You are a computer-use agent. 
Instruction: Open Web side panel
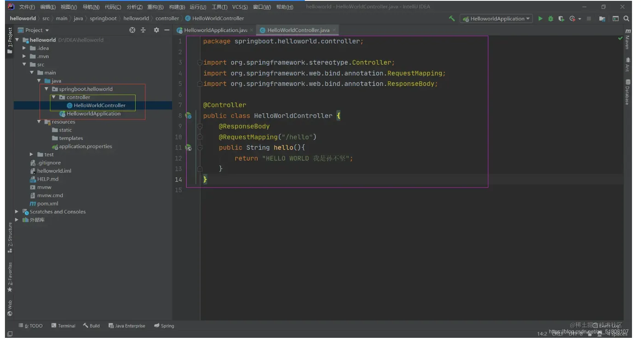(10, 308)
